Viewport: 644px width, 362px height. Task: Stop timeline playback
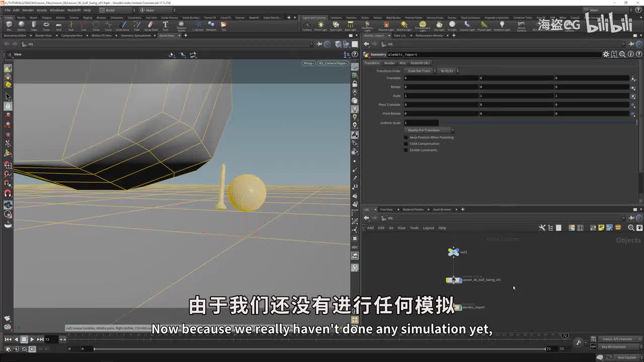coord(24,339)
